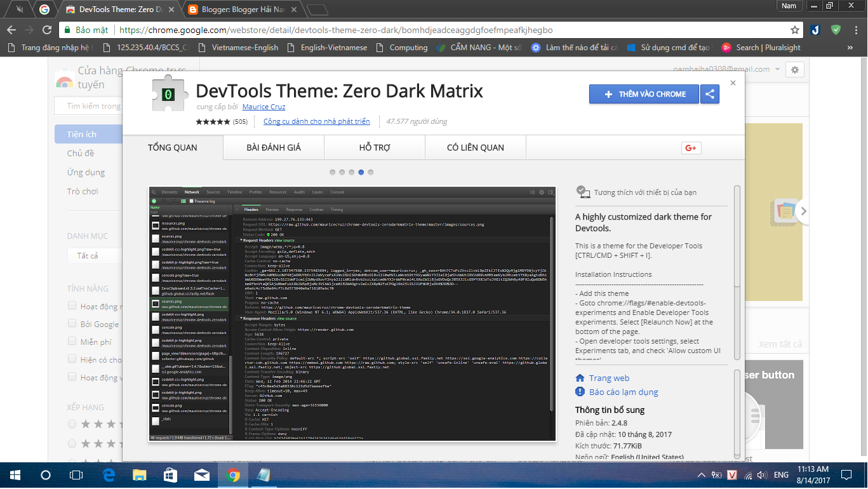Click the five-star rating of the extension
The height and width of the screenshot is (489, 868).
pyautogui.click(x=213, y=121)
